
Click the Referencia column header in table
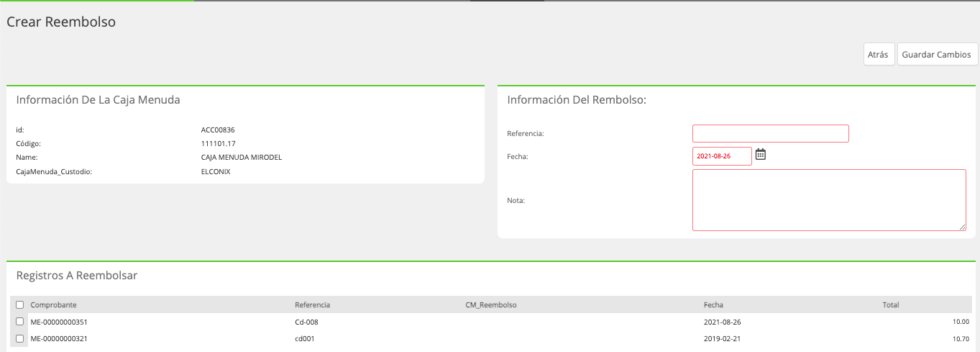[x=312, y=305]
